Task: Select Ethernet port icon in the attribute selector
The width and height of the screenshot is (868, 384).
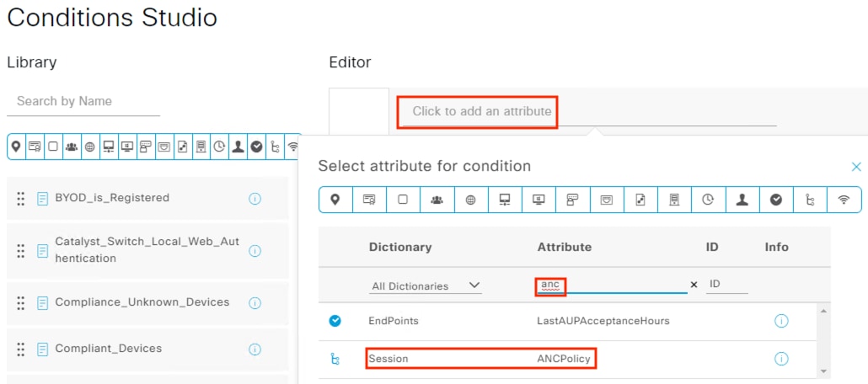Action: coord(606,200)
